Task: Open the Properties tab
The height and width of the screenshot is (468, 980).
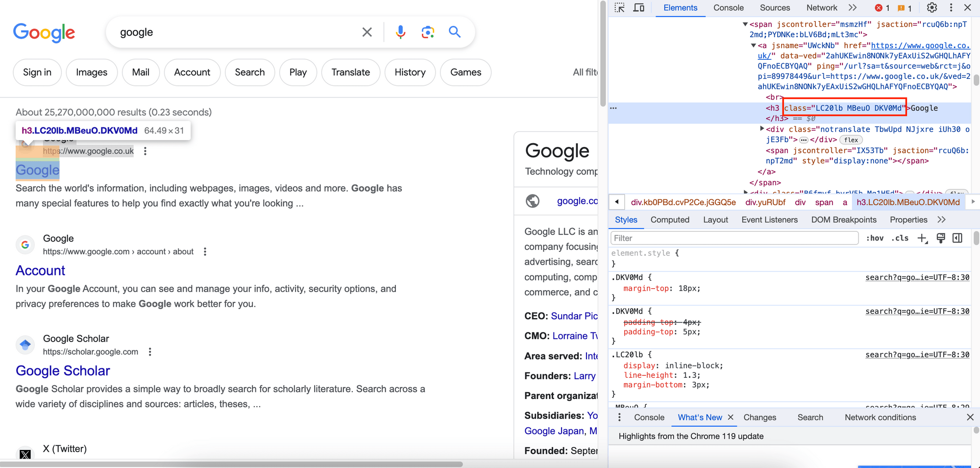Action: point(908,220)
